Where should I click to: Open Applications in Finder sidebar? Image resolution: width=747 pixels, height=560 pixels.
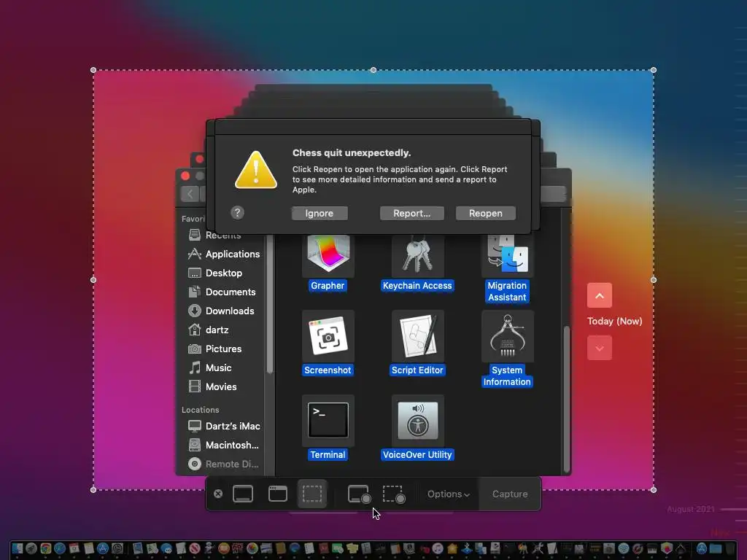223,254
